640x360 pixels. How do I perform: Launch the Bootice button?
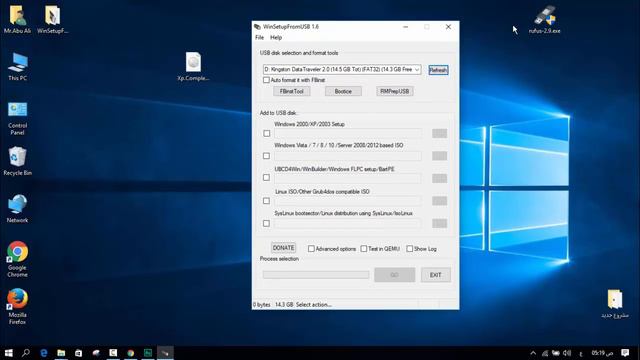click(x=343, y=91)
